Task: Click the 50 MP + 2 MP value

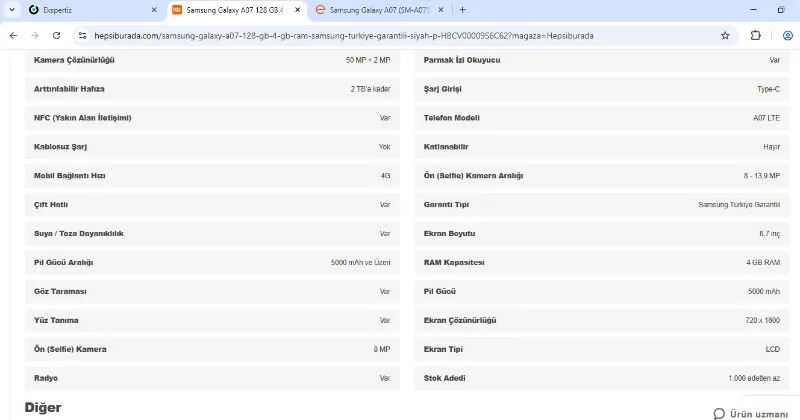Action: tap(368, 60)
